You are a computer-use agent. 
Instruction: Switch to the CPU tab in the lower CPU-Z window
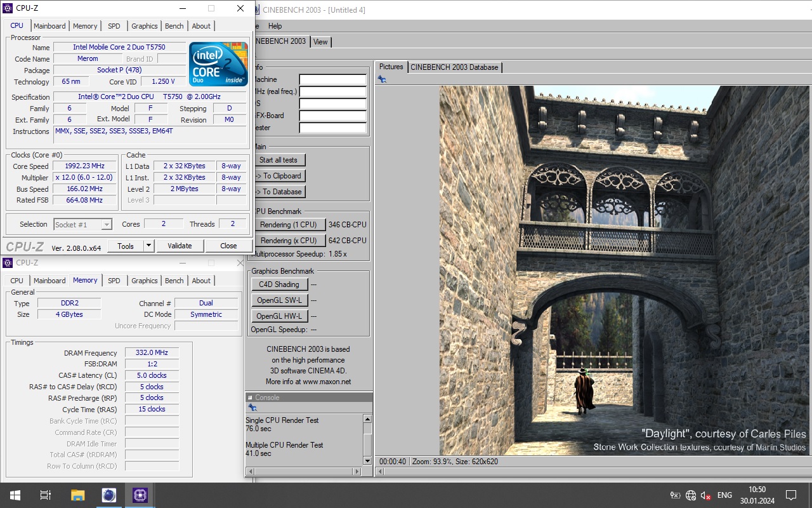coord(16,281)
